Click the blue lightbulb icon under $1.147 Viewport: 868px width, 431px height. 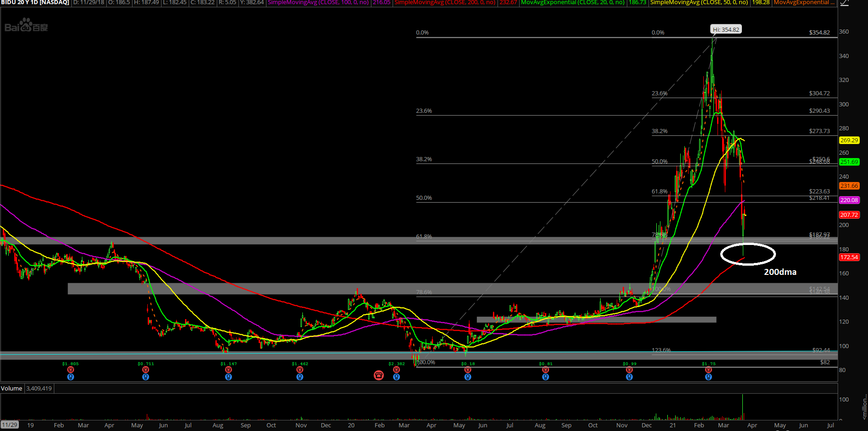tap(228, 377)
